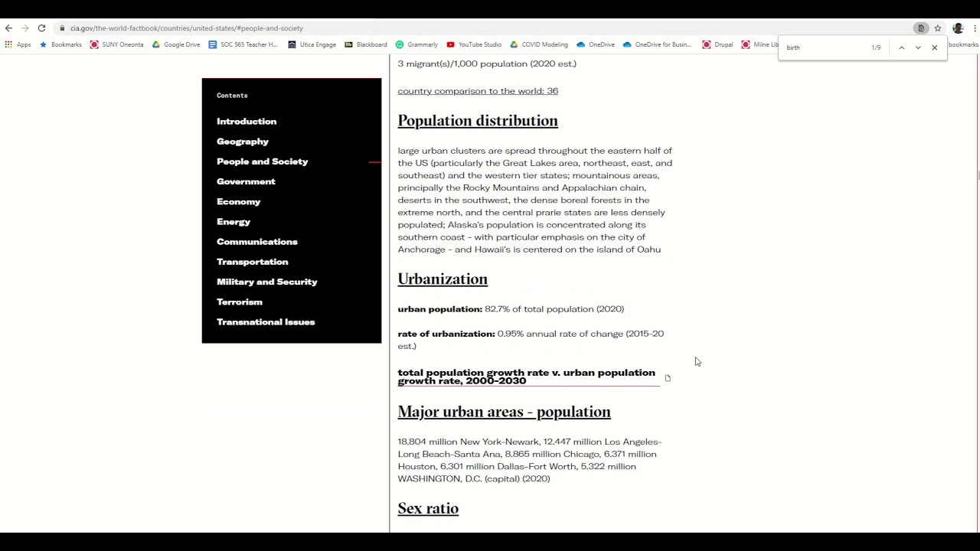Open the Population distribution heading link
The height and width of the screenshot is (551, 980).
tap(478, 121)
